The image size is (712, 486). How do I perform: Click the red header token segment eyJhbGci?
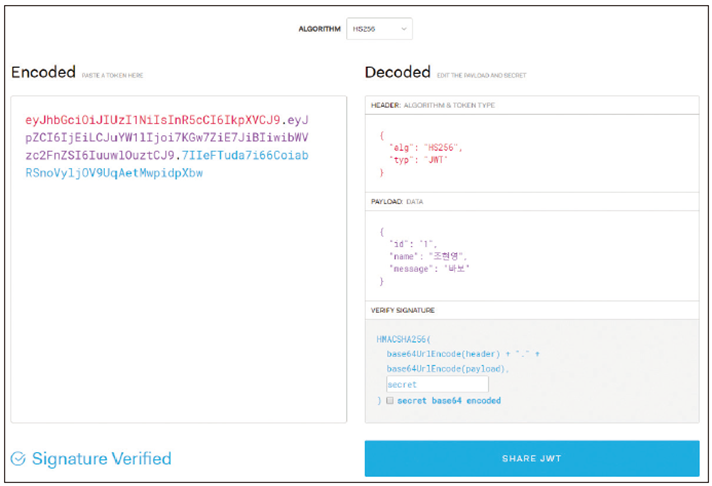click(153, 120)
